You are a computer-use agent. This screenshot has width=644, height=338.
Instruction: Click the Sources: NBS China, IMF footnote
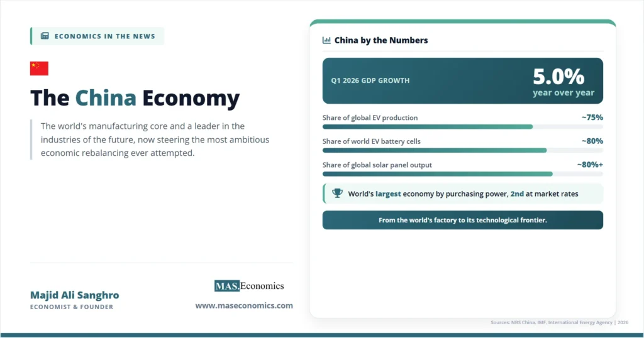pyautogui.click(x=559, y=322)
